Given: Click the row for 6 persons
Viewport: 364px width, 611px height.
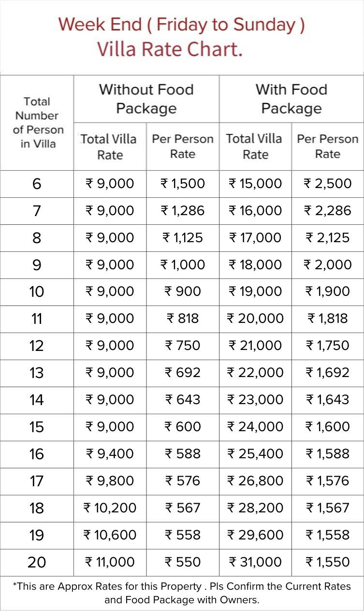Looking at the screenshot, I should tap(182, 184).
